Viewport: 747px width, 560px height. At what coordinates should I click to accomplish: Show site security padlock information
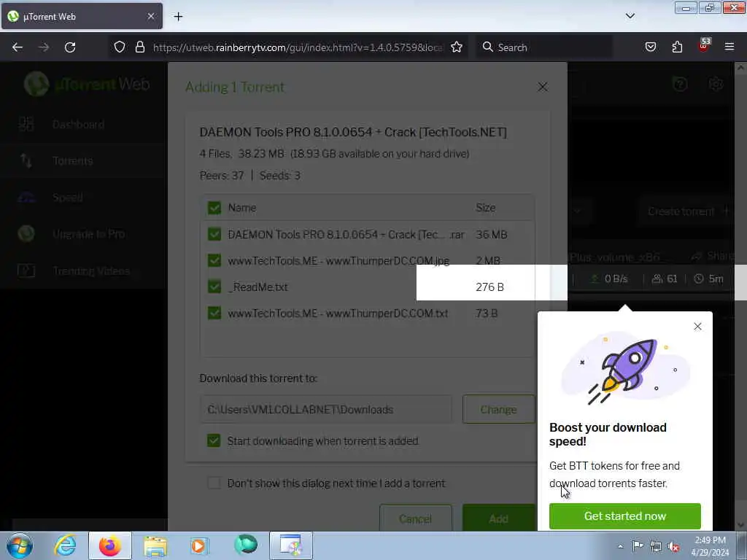(140, 47)
